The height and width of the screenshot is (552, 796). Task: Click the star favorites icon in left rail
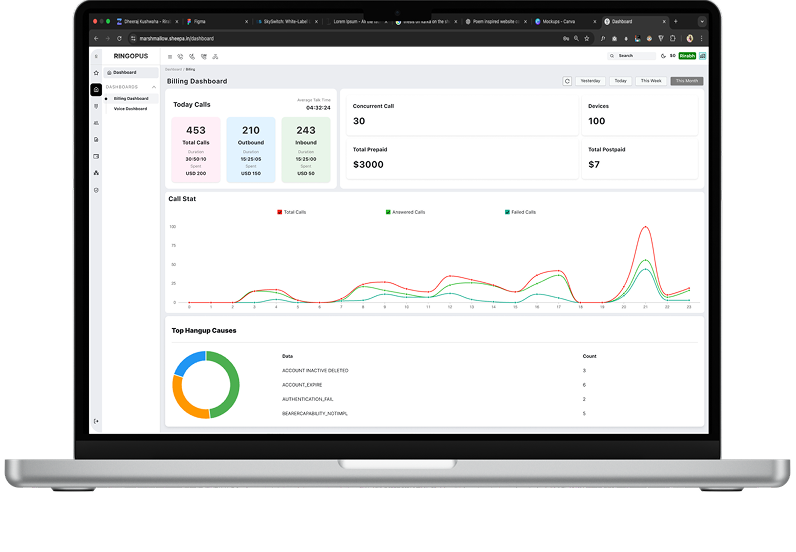(x=96, y=73)
